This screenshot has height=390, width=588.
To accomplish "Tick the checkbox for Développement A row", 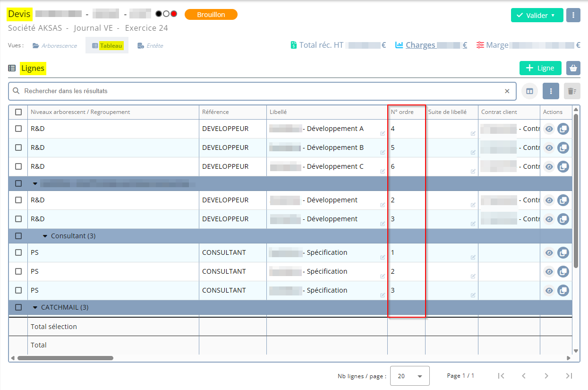I will pos(18,129).
